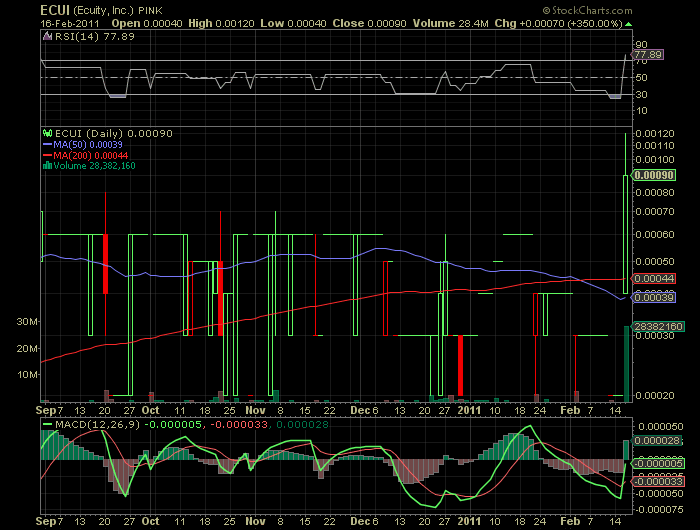The width and height of the screenshot is (700, 530).
Task: Click the green 0.00090 last price tag
Action: 654,175
